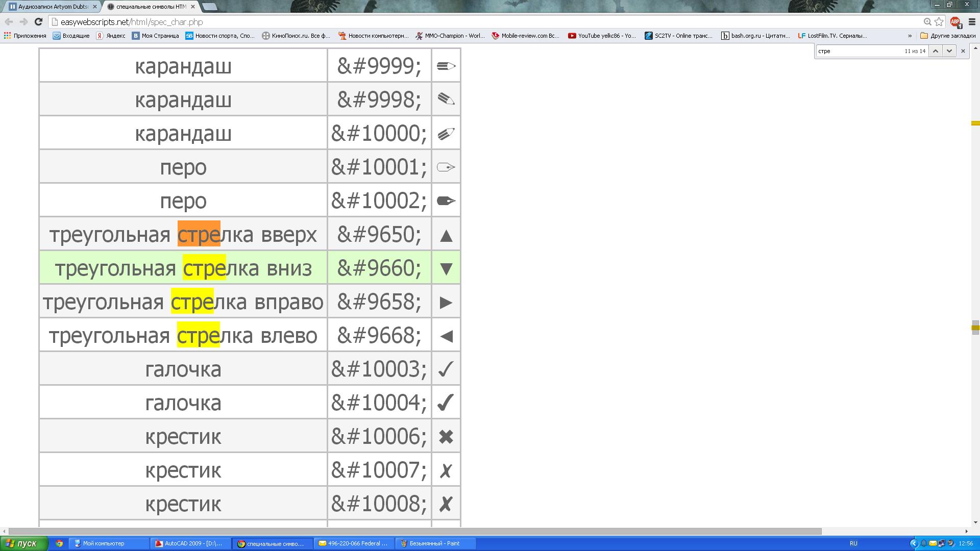Viewport: 980px width, 551px height.
Task: Bookmark page with the star icon
Action: [x=939, y=22]
